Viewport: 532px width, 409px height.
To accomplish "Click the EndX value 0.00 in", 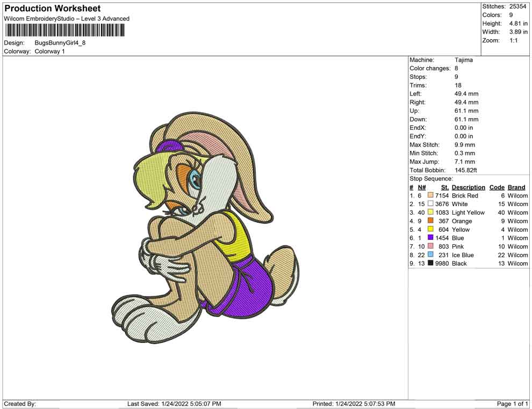I will [463, 128].
